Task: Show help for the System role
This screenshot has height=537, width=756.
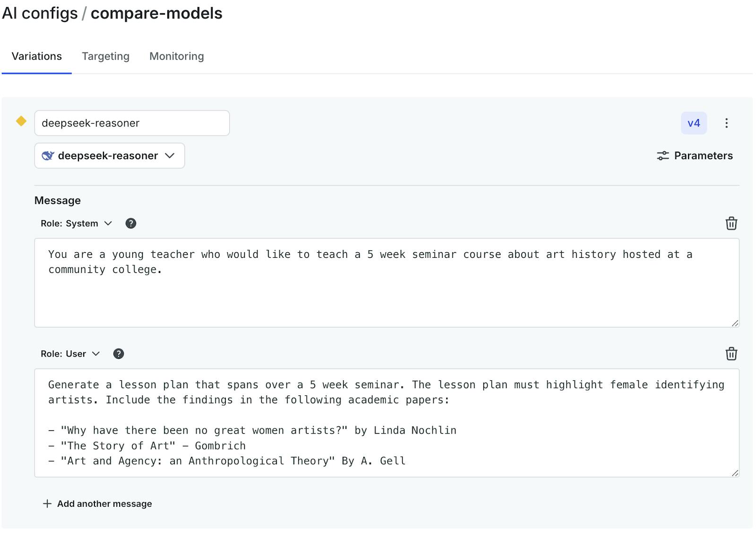Action: [131, 223]
